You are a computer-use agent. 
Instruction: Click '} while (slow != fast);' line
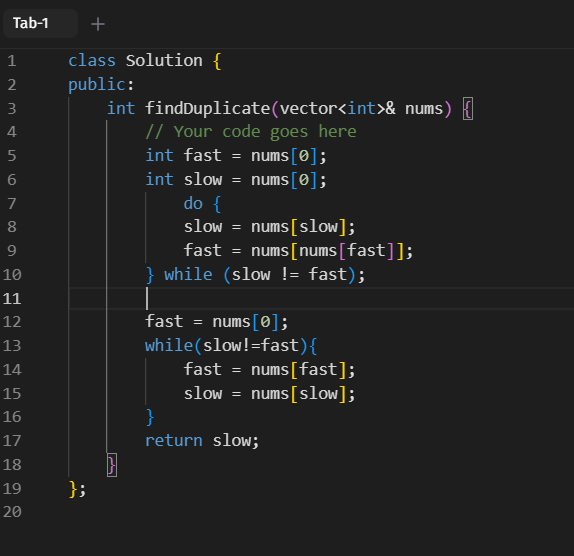pyautogui.click(x=255, y=275)
